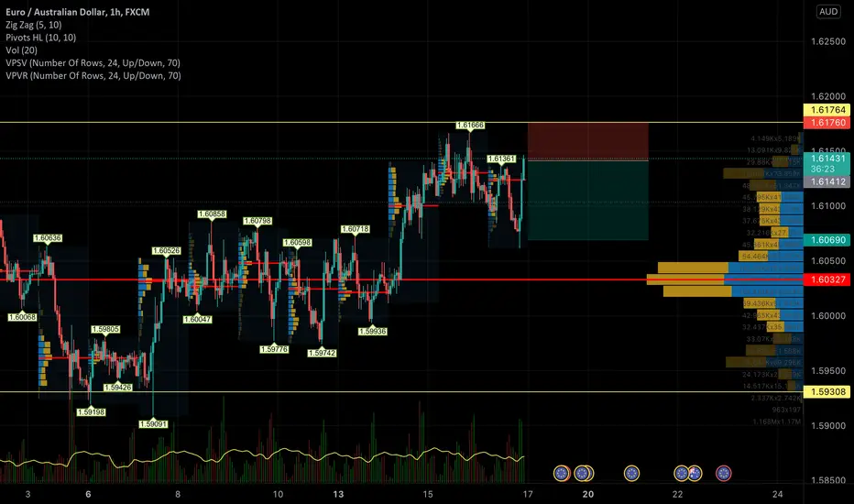Select the Vol (20) indicator legend

(x=21, y=50)
